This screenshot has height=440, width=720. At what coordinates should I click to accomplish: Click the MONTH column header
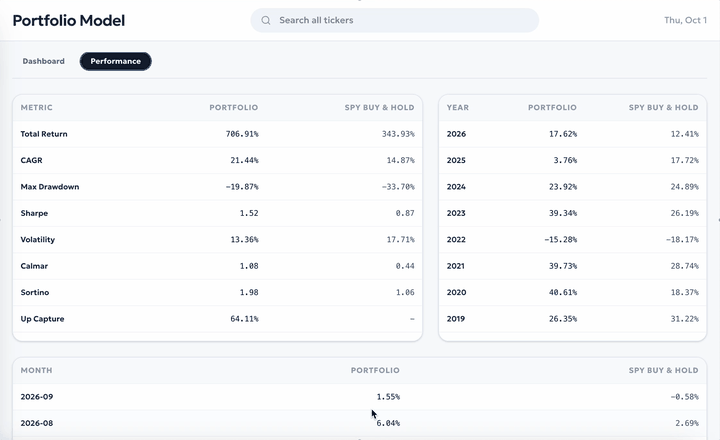(36, 370)
